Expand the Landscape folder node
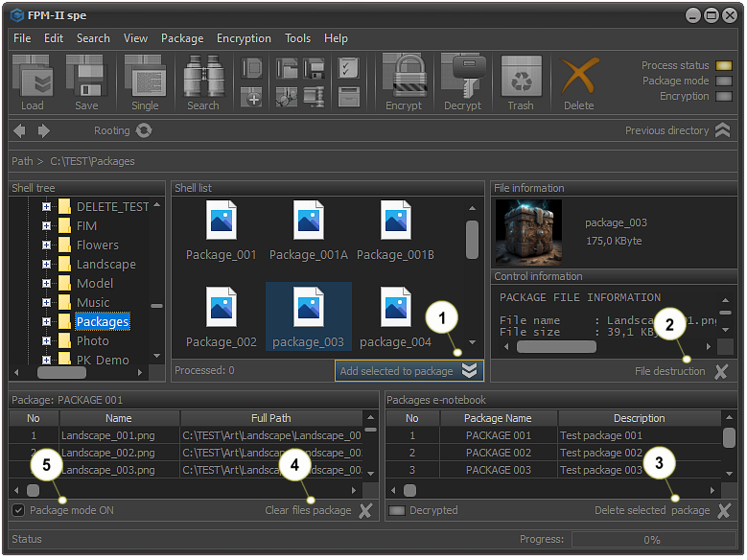This screenshot has height=560, width=747. (x=46, y=264)
